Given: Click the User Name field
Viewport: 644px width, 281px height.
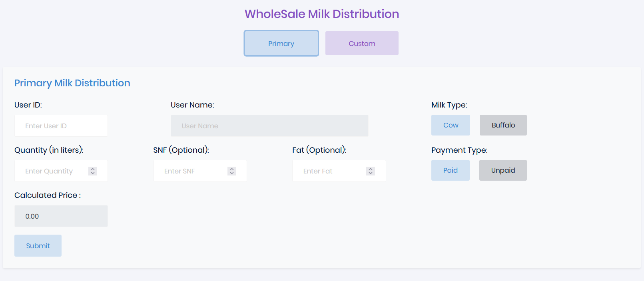Looking at the screenshot, I should coord(269,126).
